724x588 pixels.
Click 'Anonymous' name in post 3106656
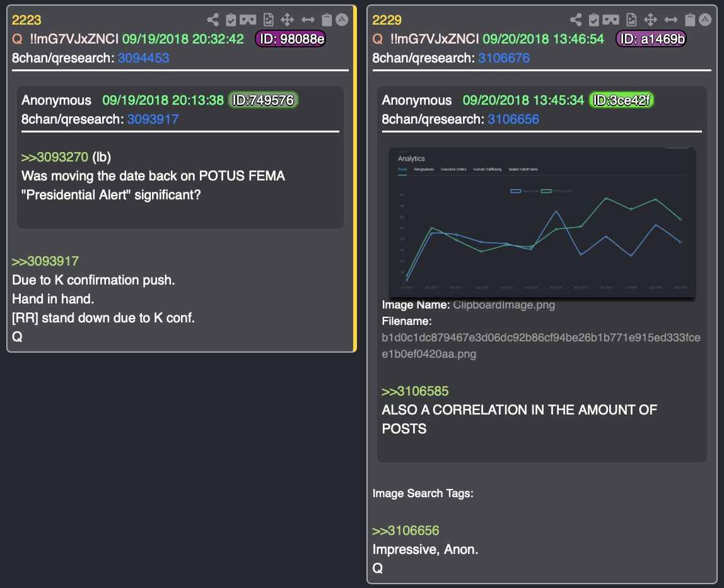click(x=416, y=100)
